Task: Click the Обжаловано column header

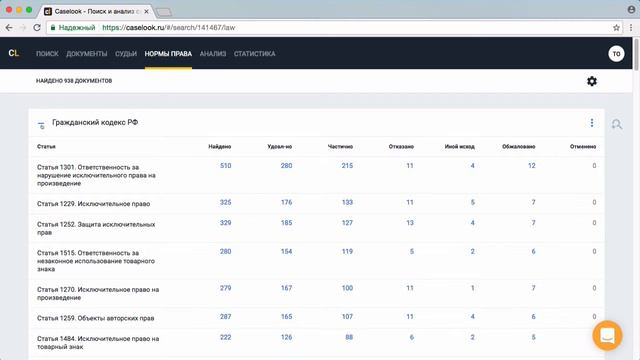Action: pyautogui.click(x=518, y=147)
